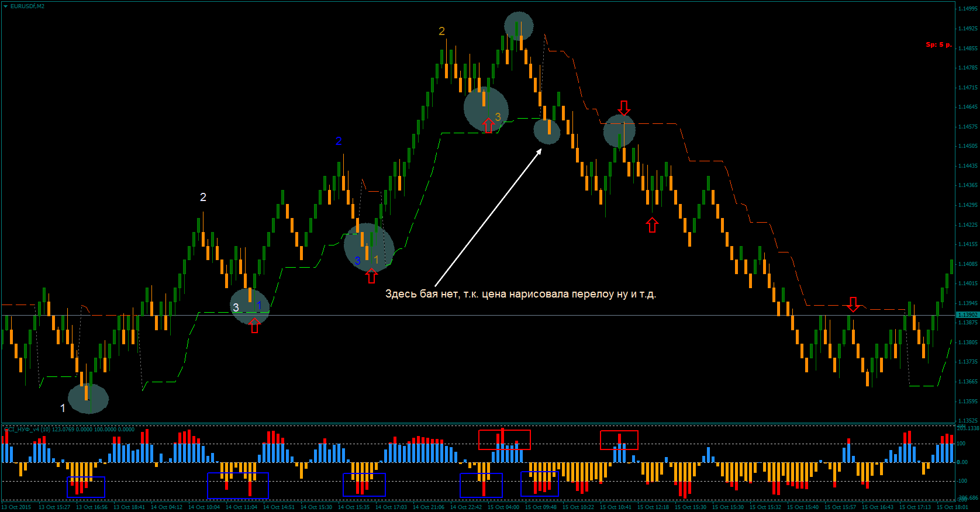Click time axis label 15 Oct 10:22
Screen dimensions: 980x512
point(578,507)
